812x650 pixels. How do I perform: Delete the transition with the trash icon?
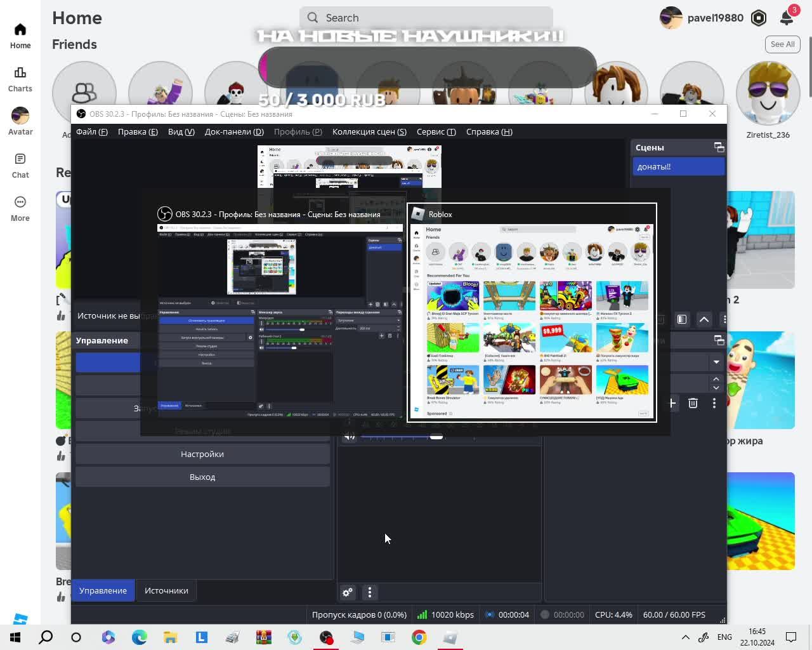tap(693, 403)
